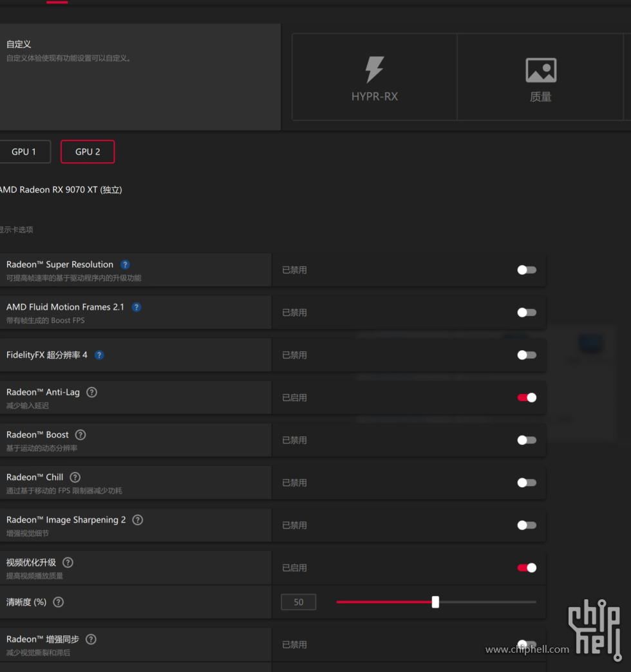Open help icon next to Radeon 增强同步
This screenshot has height=672, width=631.
coord(91,639)
